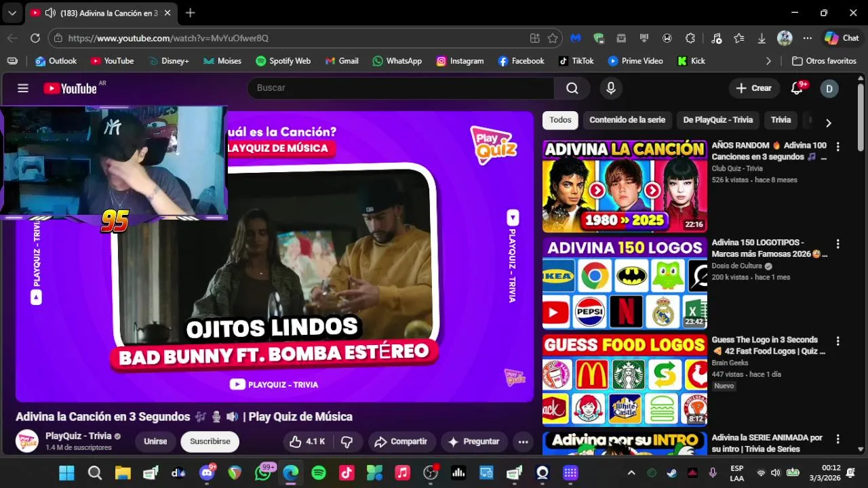The image size is (868, 488).
Task: Open the Windows Start menu
Action: (66, 473)
